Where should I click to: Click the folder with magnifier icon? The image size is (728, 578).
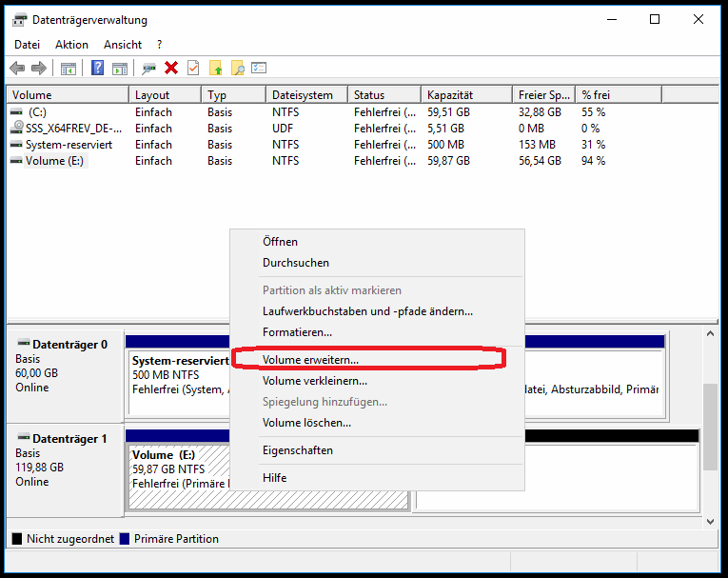click(x=238, y=69)
